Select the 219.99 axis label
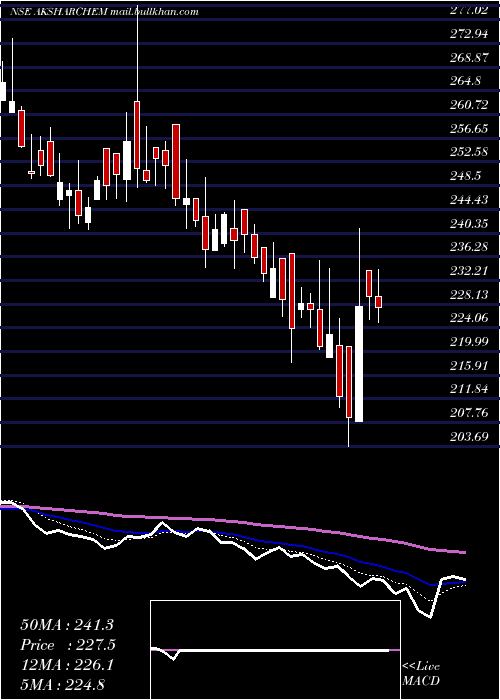 469,342
